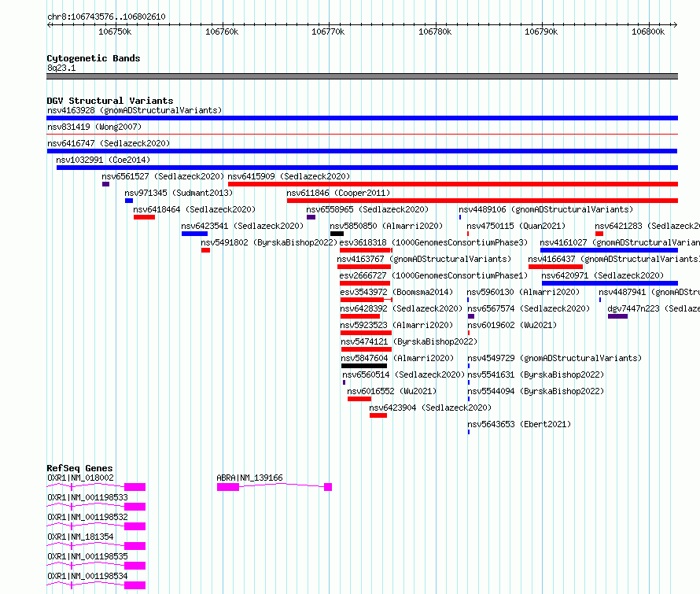The width and height of the screenshot is (700, 594).
Task: Click the large ABRA exon block
Action: 228,487
